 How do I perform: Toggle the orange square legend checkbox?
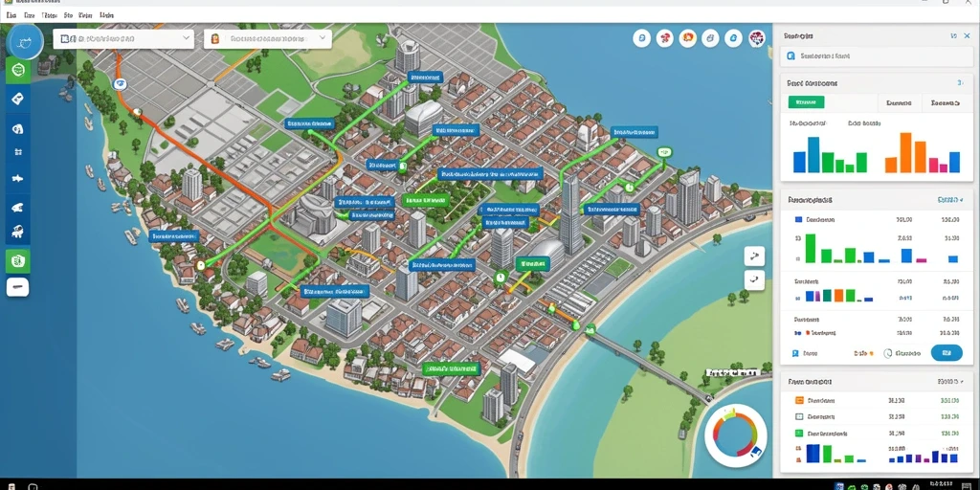(x=799, y=400)
